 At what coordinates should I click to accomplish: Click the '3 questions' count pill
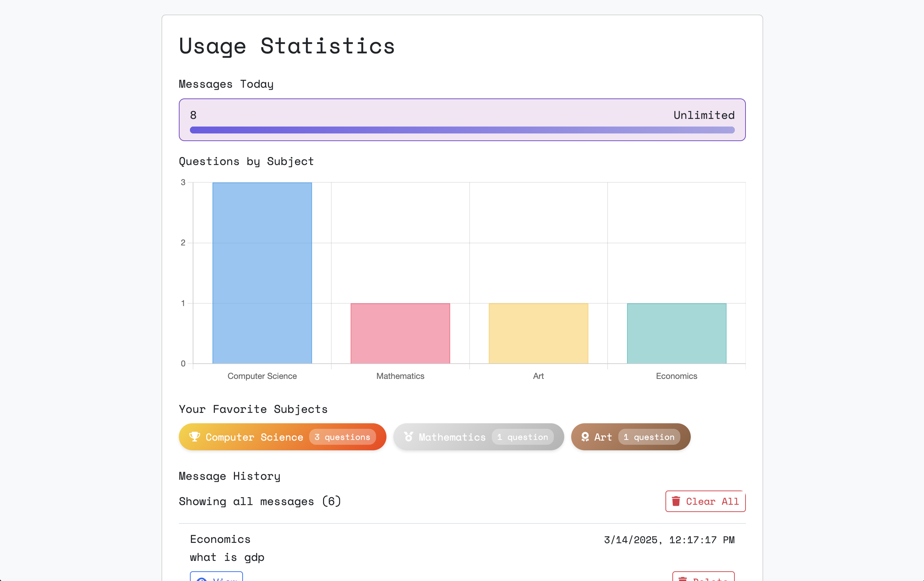342,437
